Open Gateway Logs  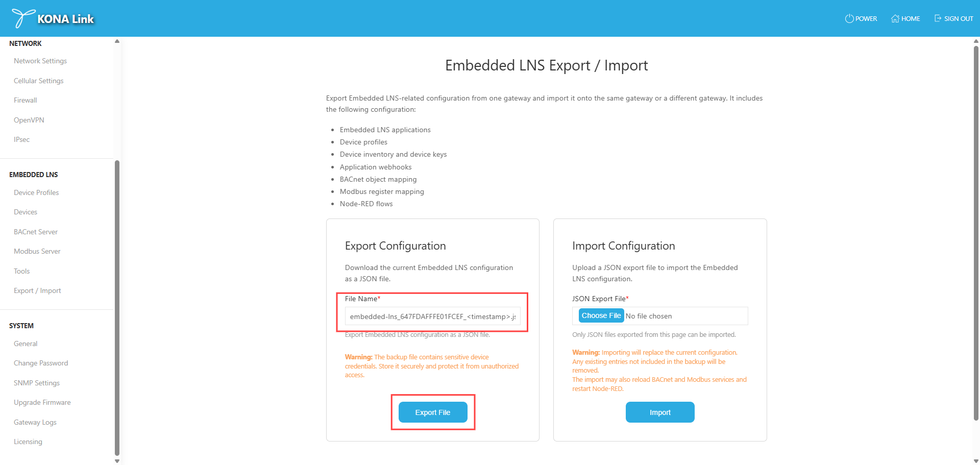pos(35,422)
